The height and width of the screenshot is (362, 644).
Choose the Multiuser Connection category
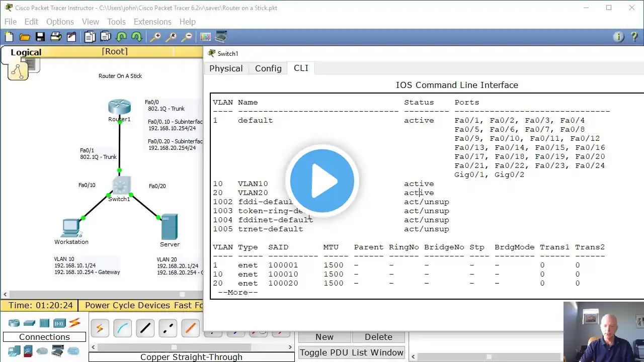pos(73,351)
